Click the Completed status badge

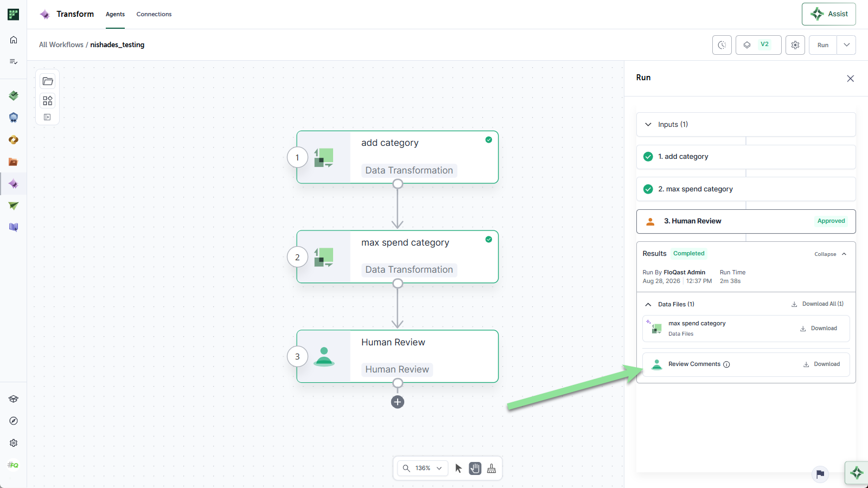coord(689,254)
